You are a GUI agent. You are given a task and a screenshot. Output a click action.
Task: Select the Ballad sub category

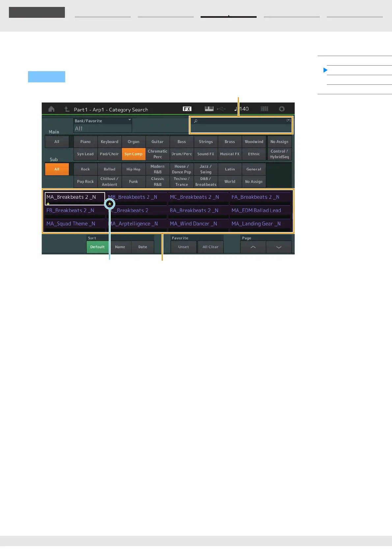(x=110, y=169)
